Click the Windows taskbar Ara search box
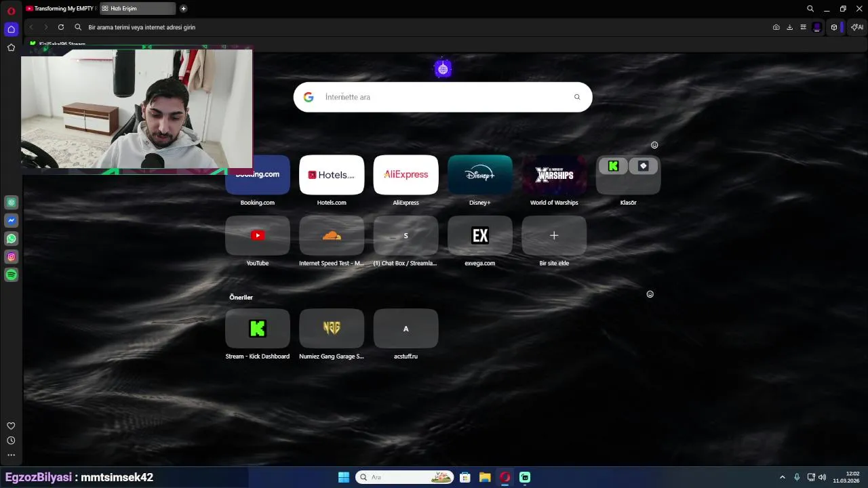 tap(405, 477)
